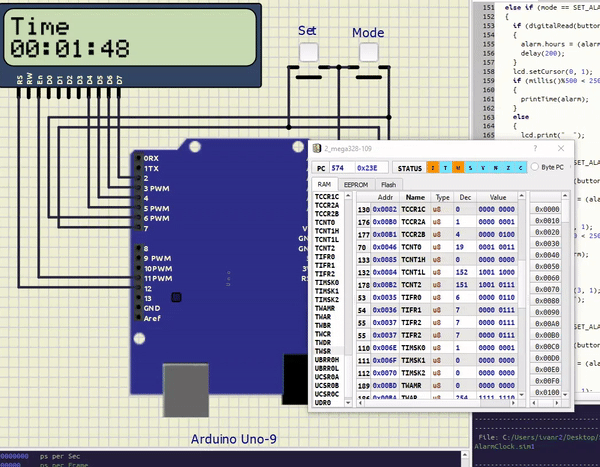Click the Dec column header
The height and width of the screenshot is (467, 600).
click(465, 197)
